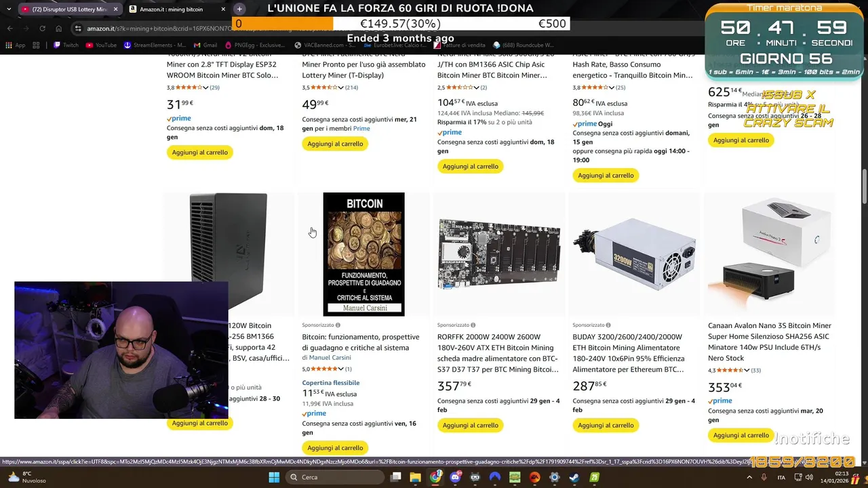Image resolution: width=868 pixels, height=488 pixels.
Task: Open the browser home page icon
Action: tap(58, 28)
